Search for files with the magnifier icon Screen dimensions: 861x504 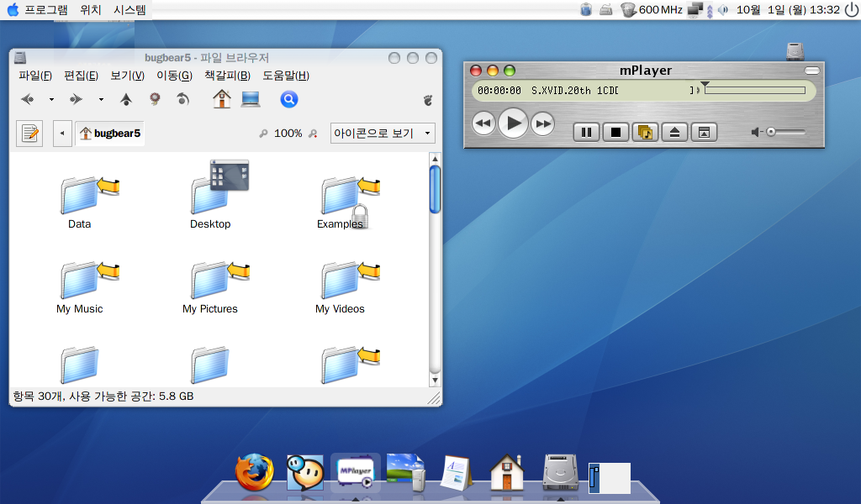click(x=289, y=99)
